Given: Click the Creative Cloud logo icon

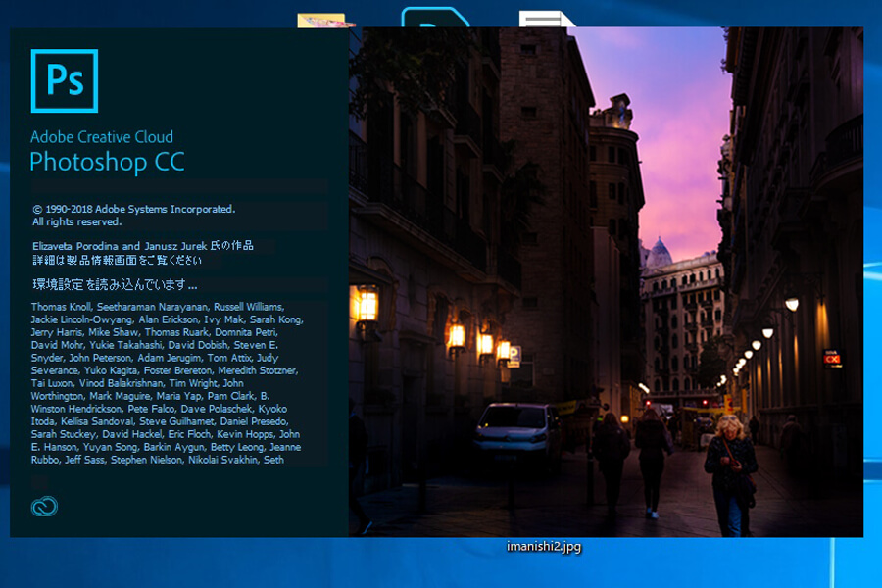Looking at the screenshot, I should [x=44, y=506].
